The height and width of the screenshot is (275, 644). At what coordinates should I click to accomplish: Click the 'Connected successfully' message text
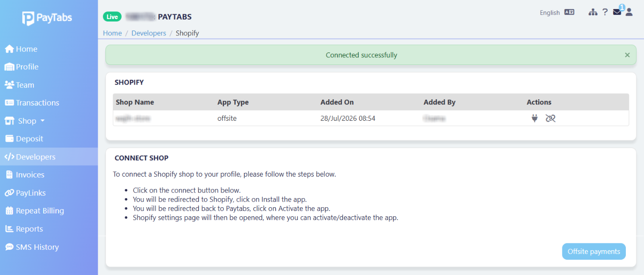pos(362,55)
